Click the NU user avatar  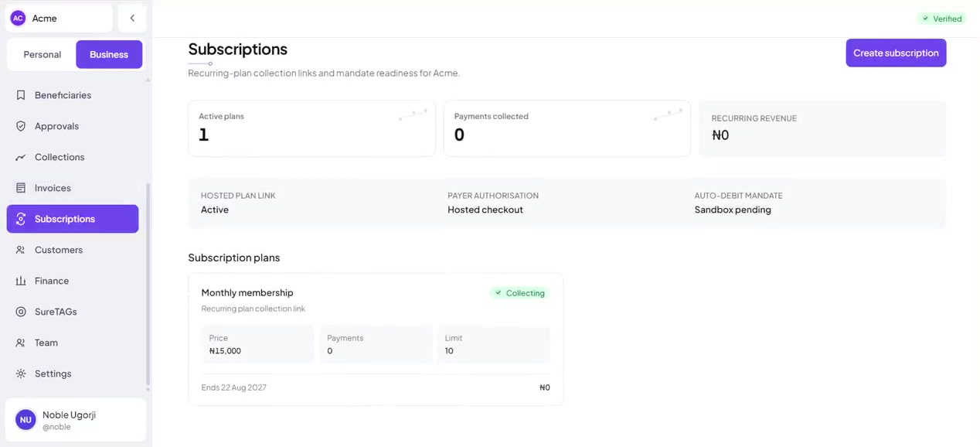coord(26,420)
